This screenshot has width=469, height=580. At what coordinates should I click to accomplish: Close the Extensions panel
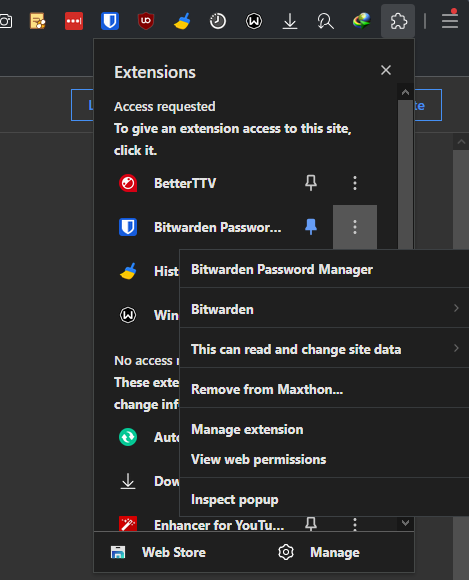click(x=386, y=70)
